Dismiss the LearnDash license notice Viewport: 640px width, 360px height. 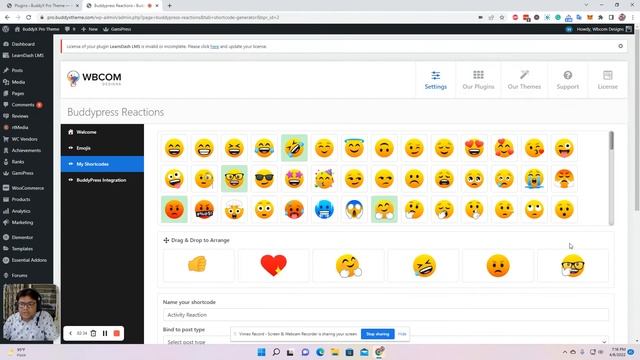620,46
